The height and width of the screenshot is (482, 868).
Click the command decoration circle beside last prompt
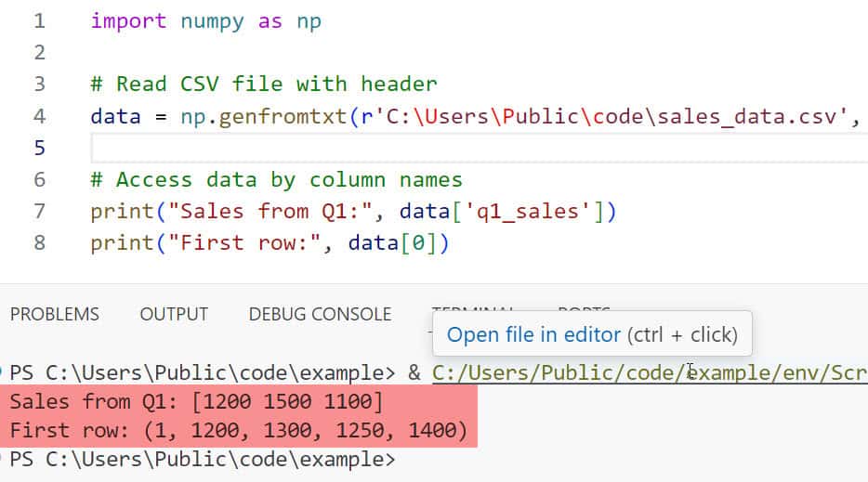click(x=4, y=459)
